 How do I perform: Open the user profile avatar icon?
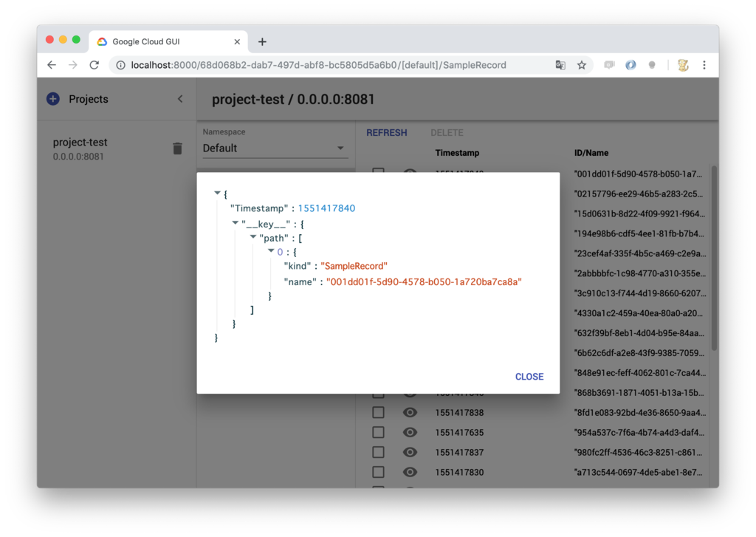pos(683,65)
